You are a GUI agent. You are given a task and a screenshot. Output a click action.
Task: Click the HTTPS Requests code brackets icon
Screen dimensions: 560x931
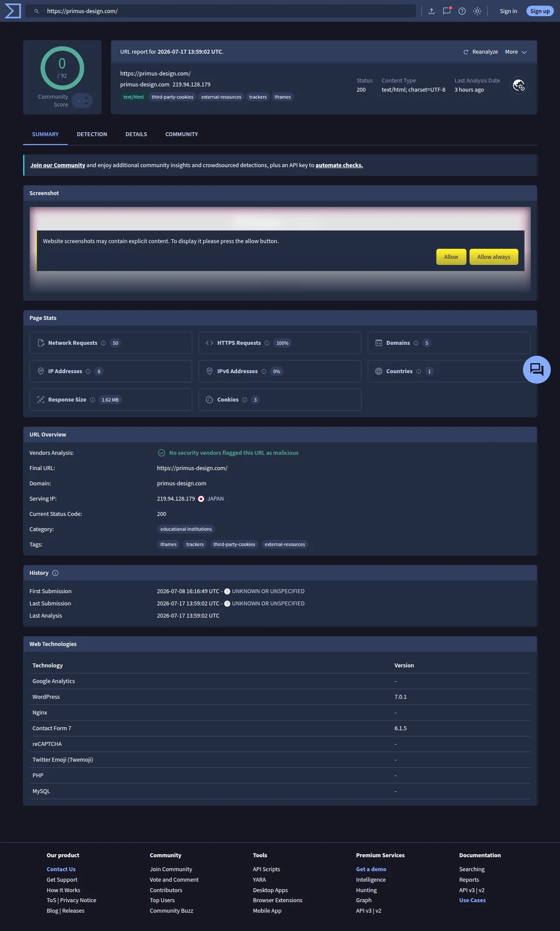209,343
